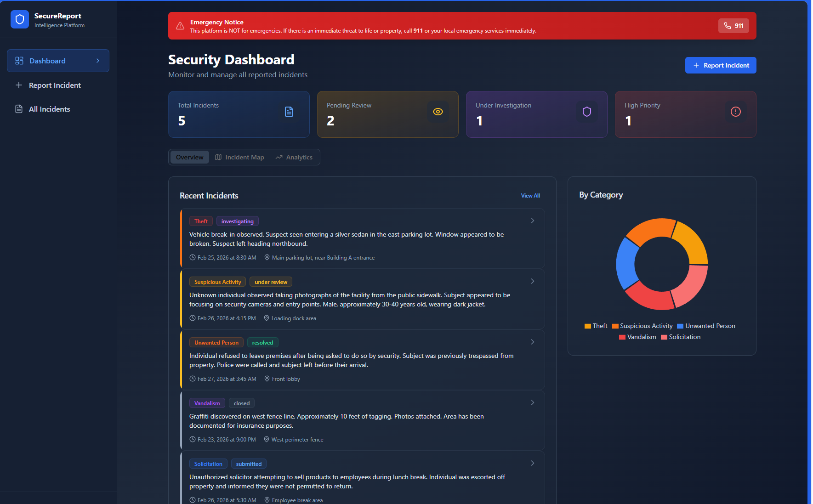
Task: Click clock icon next to Feb 27, 2026 at 3:45 AM
Action: [193, 379]
